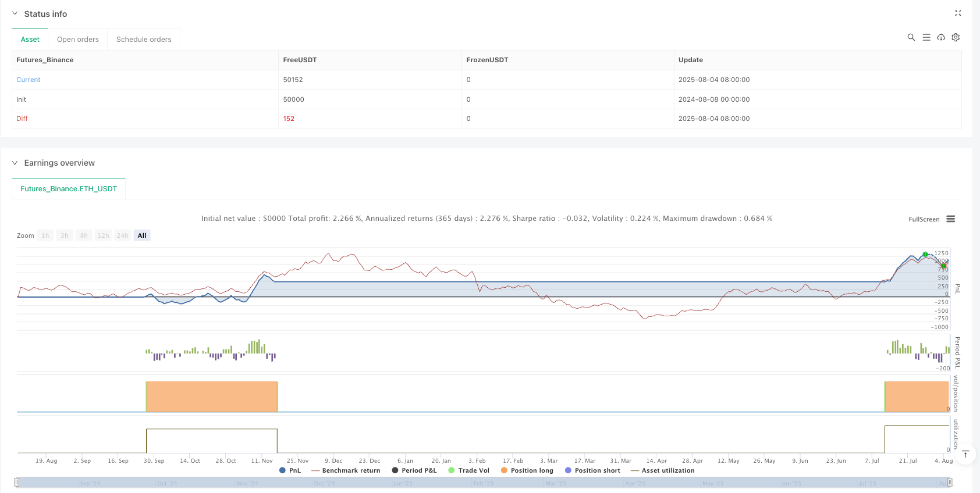Switch to the Open orders tab

click(x=78, y=40)
